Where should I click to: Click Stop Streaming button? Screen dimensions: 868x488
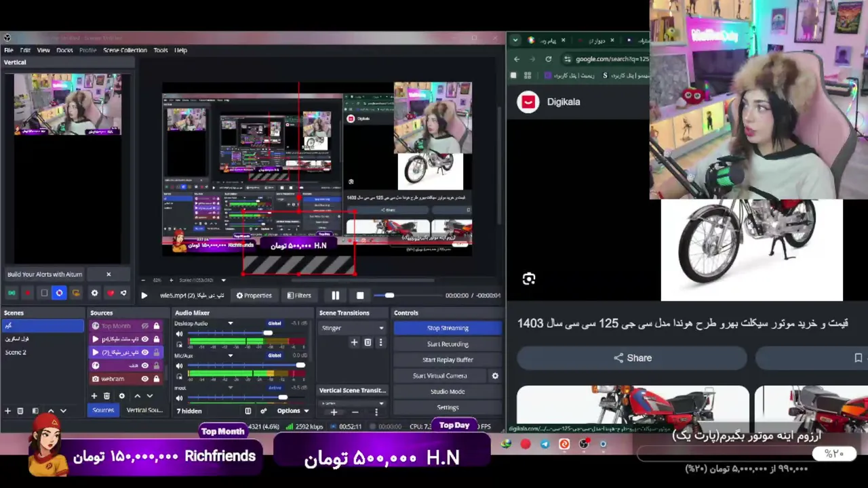click(448, 328)
